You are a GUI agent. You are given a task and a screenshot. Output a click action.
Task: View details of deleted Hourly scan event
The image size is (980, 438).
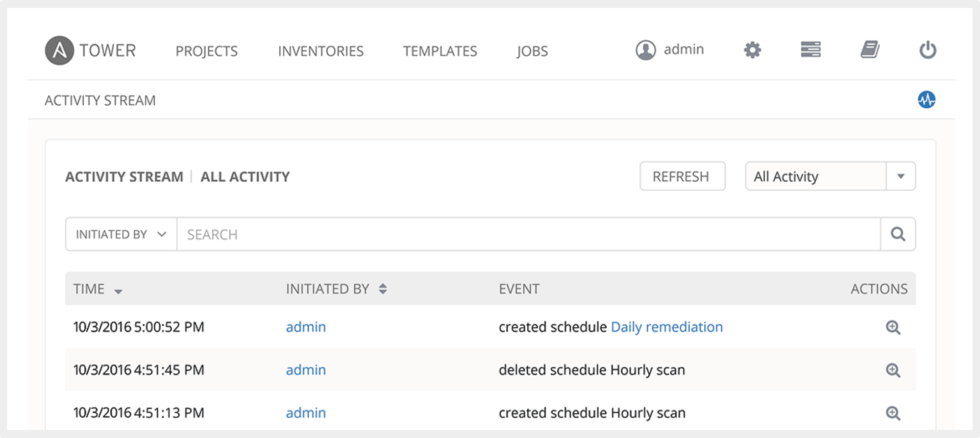click(x=893, y=370)
